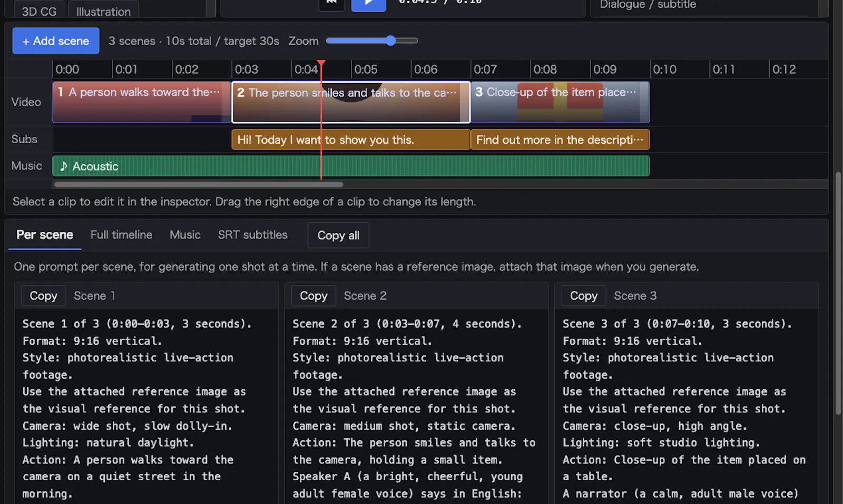The height and width of the screenshot is (504, 843).
Task: Click the Copy all button
Action: pos(338,235)
